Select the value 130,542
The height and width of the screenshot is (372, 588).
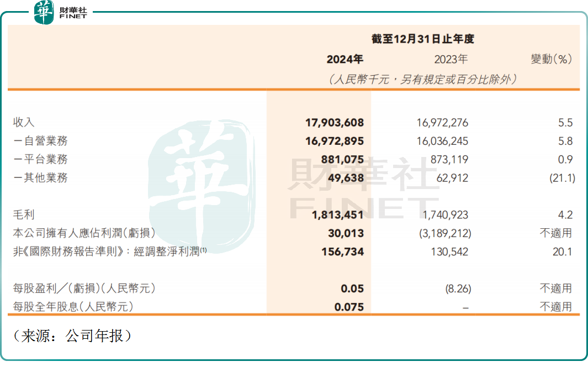click(x=449, y=252)
